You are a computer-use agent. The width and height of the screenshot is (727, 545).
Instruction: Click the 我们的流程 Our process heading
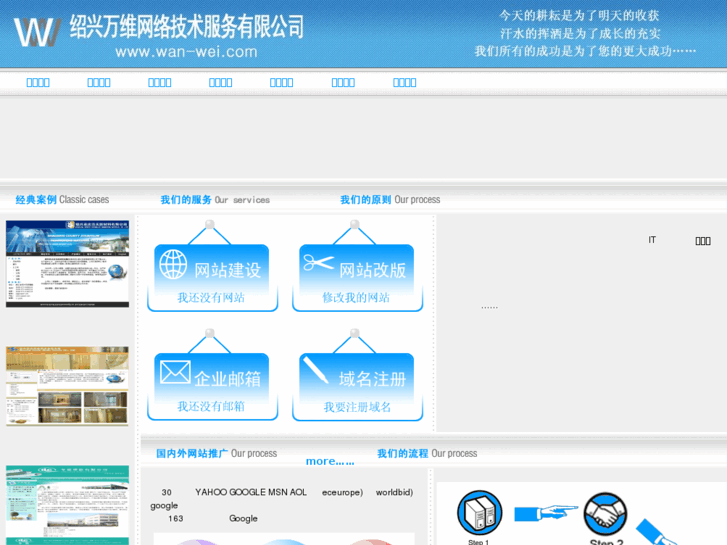point(427,453)
